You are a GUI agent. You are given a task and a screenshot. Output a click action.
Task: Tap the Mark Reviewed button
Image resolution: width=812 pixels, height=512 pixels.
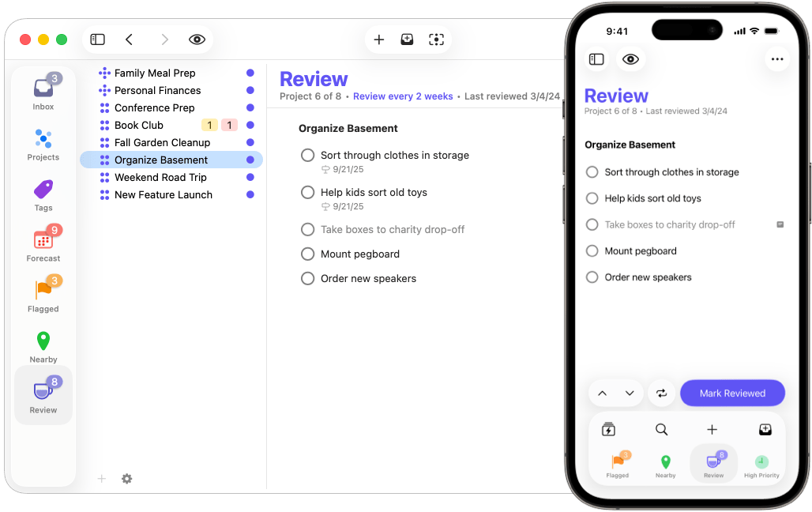732,393
